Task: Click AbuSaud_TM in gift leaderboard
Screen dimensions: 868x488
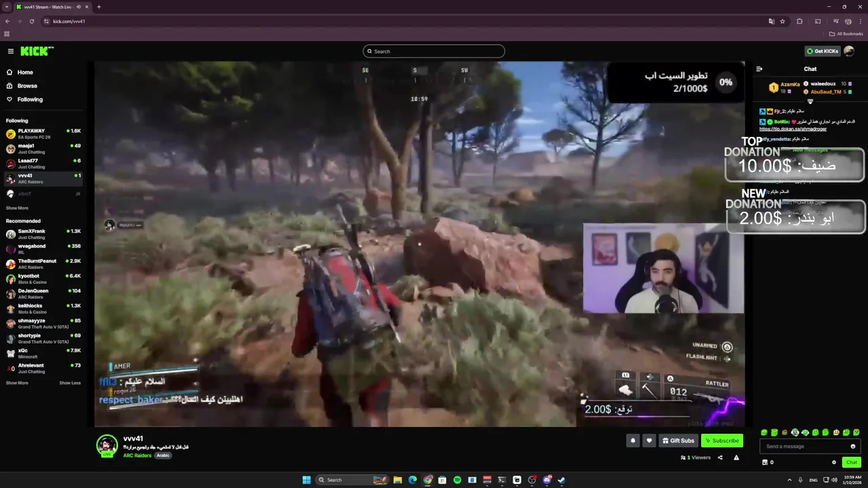Action: [825, 91]
